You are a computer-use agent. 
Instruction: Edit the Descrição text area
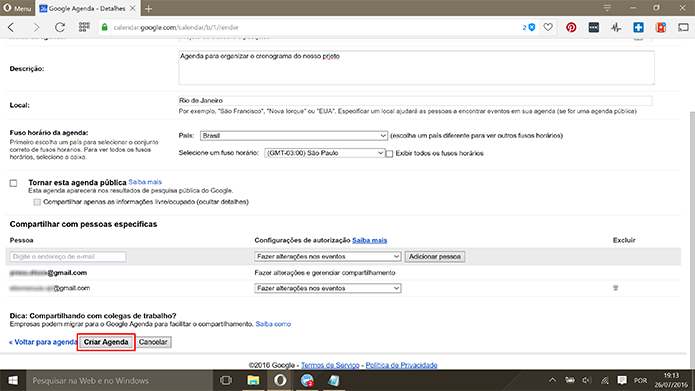point(416,68)
